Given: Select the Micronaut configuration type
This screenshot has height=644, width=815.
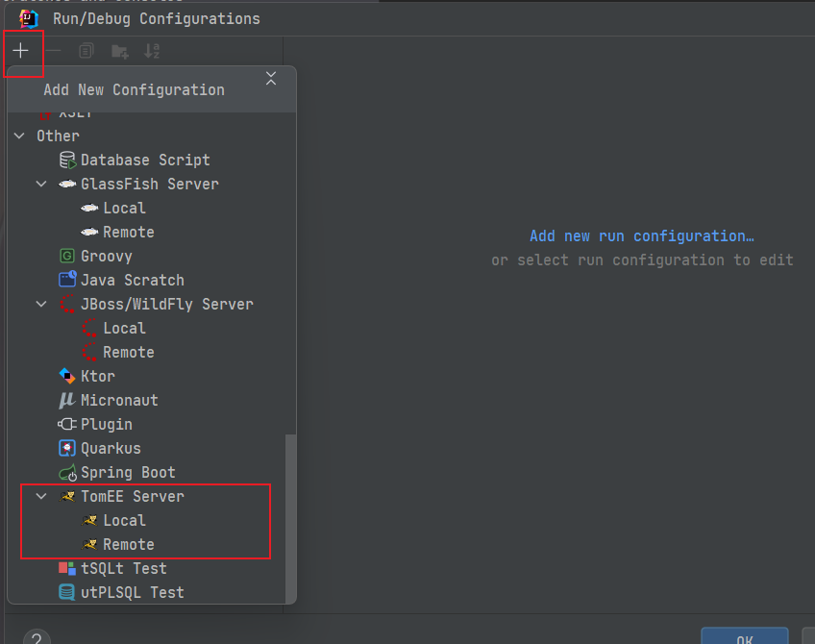Looking at the screenshot, I should pyautogui.click(x=119, y=400).
